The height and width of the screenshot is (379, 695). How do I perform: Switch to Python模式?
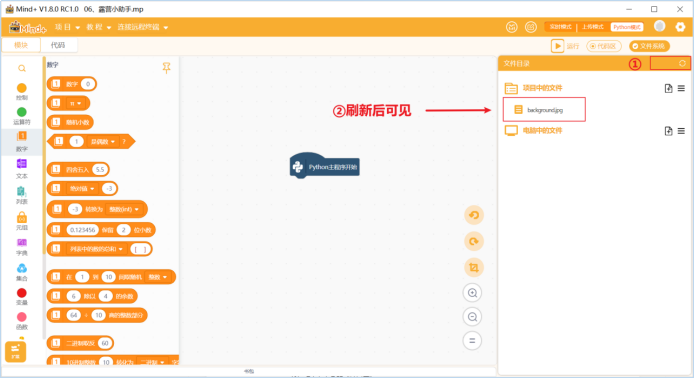(627, 27)
